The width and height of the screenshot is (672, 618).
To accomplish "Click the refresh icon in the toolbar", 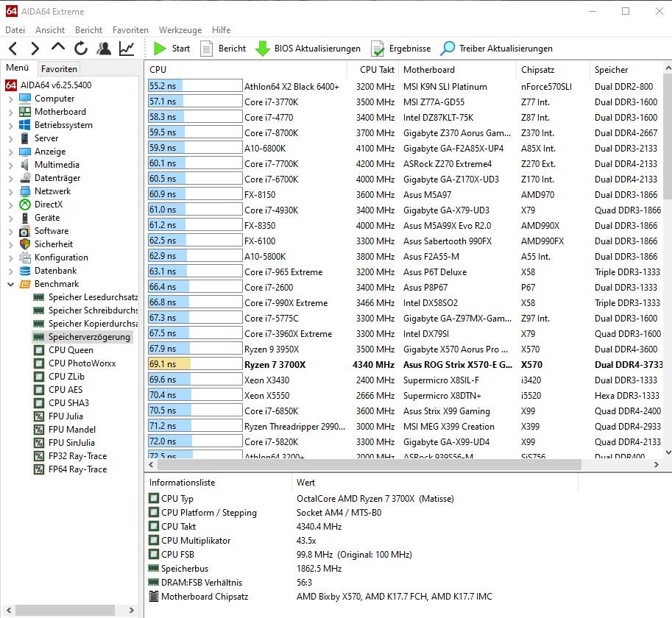I will coord(80,49).
